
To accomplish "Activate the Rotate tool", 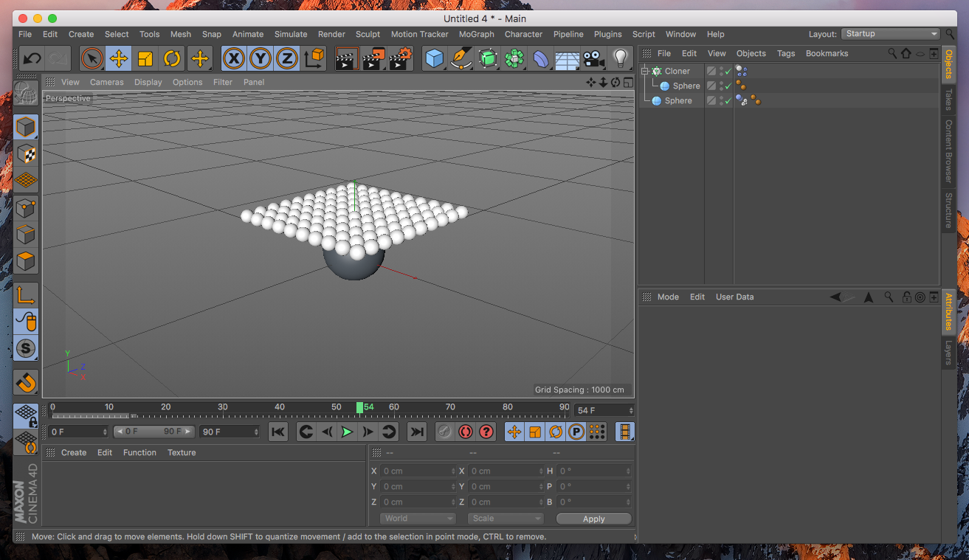I will [x=172, y=58].
